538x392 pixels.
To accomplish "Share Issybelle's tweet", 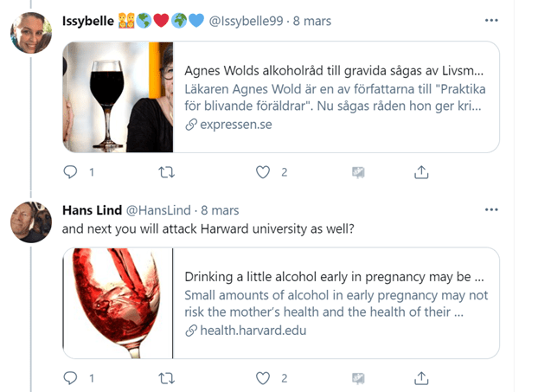I will coord(422,172).
